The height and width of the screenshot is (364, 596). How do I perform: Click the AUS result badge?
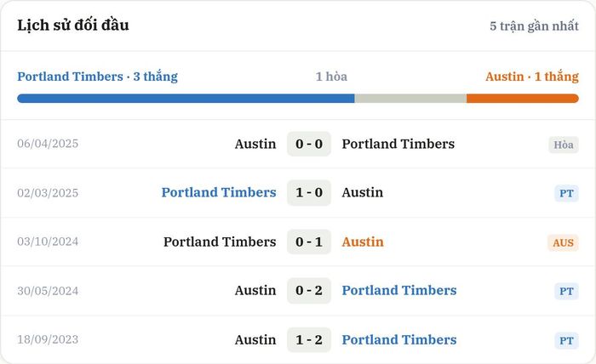coord(563,242)
